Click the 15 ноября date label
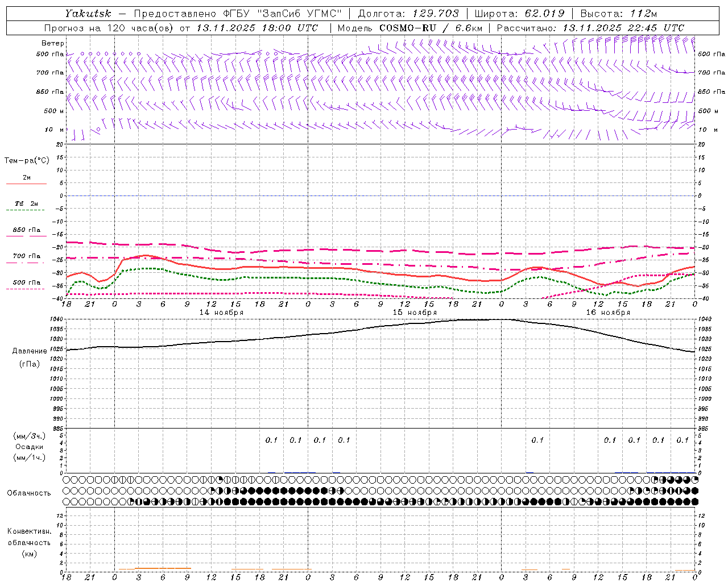728x582 pixels. pyautogui.click(x=415, y=313)
